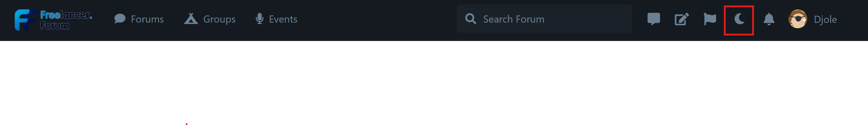Focus the Search Forum input field

544,19
